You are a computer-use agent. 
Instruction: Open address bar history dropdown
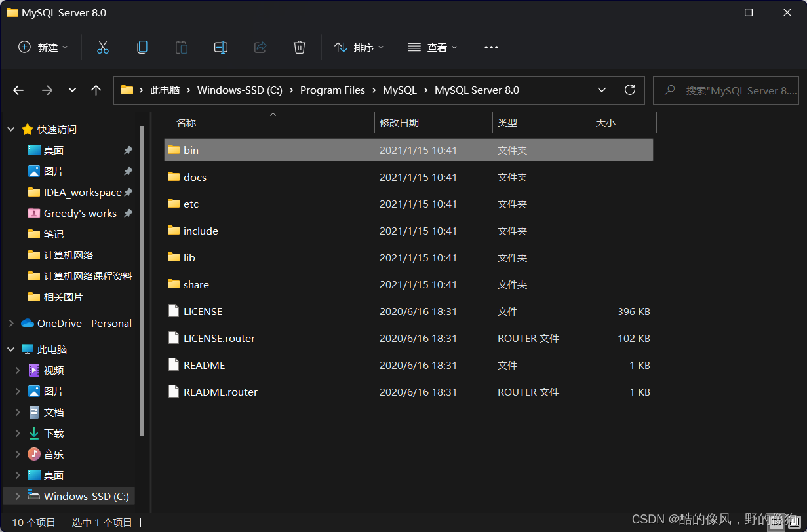point(602,90)
